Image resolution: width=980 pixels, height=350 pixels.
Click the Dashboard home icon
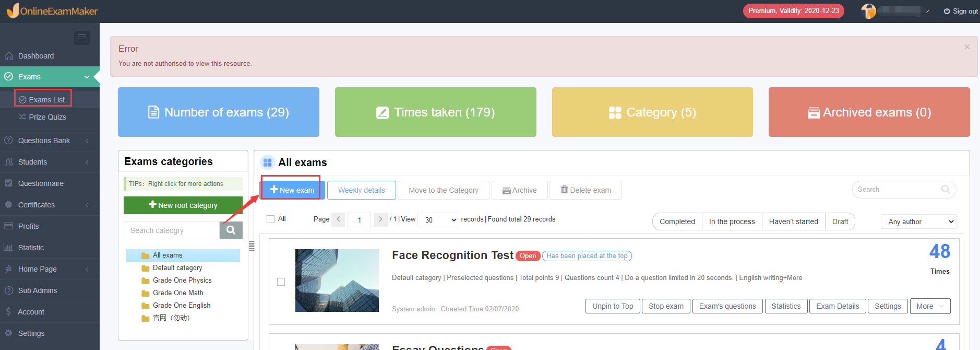(x=8, y=56)
